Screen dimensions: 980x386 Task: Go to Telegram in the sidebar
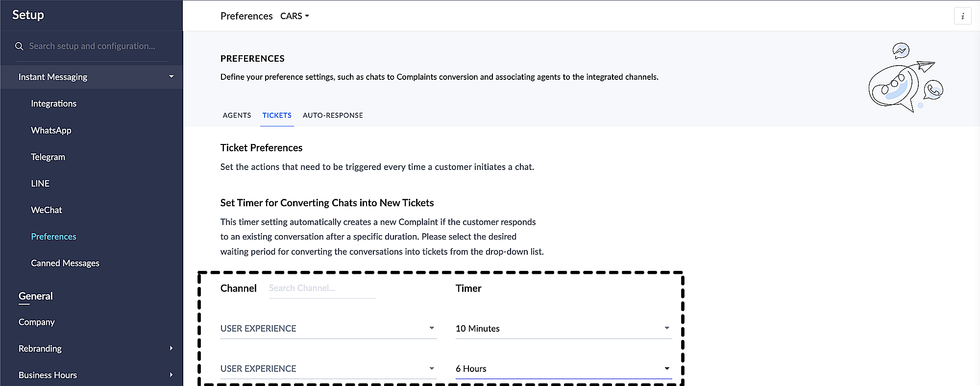pyautogui.click(x=48, y=157)
